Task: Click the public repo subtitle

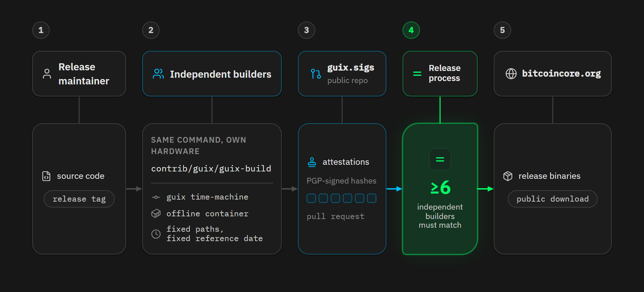Action: 347,80
